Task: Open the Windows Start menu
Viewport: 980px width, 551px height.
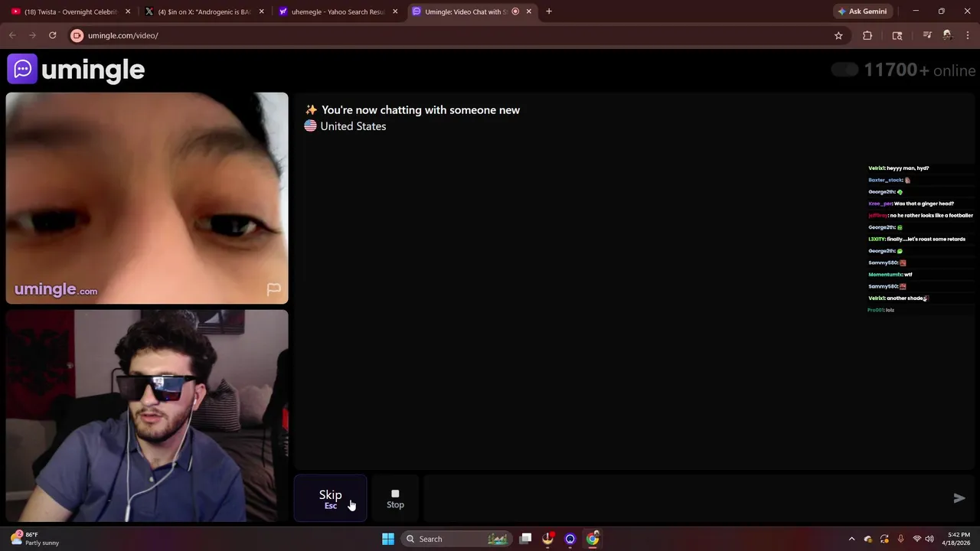Action: pos(388,539)
